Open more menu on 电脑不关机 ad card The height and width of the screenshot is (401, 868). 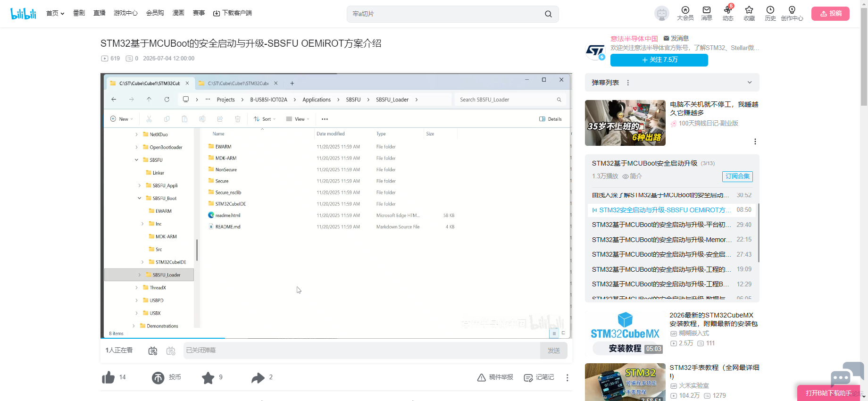point(755,142)
